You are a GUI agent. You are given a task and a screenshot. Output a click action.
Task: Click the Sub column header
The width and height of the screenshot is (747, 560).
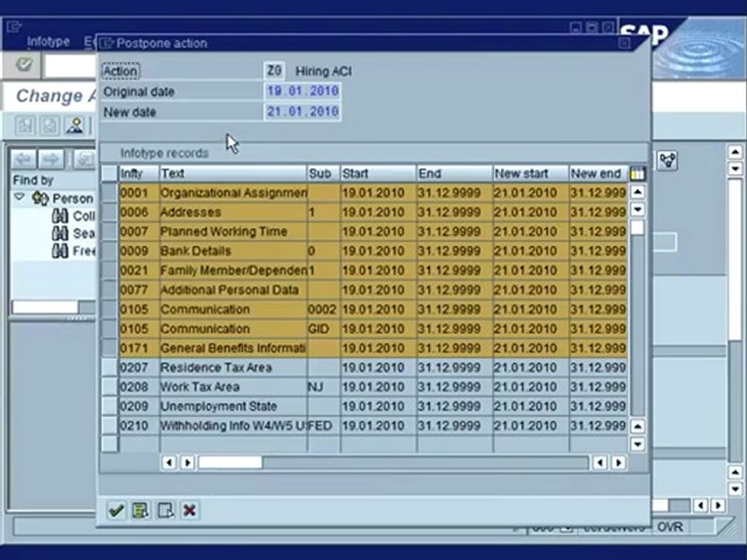pyautogui.click(x=324, y=173)
